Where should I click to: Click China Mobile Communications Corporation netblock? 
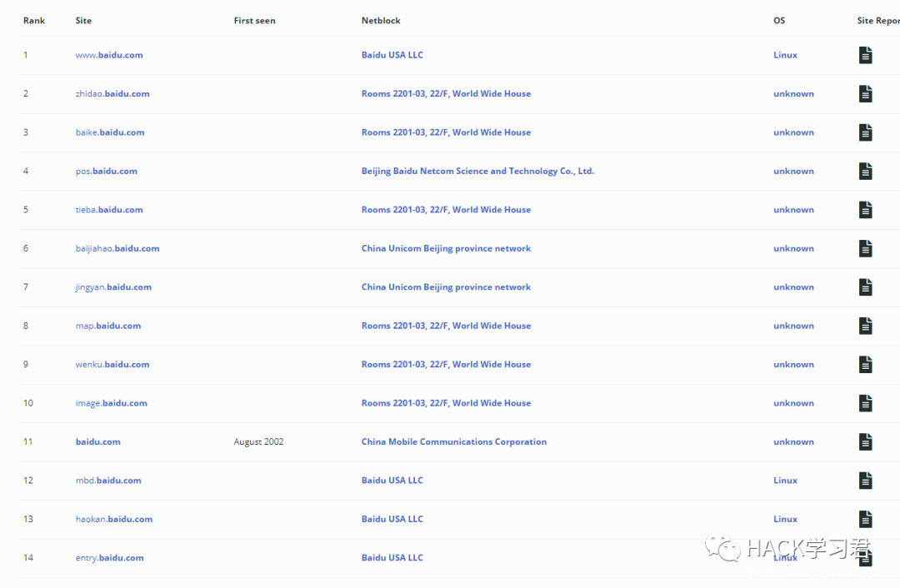(x=454, y=441)
